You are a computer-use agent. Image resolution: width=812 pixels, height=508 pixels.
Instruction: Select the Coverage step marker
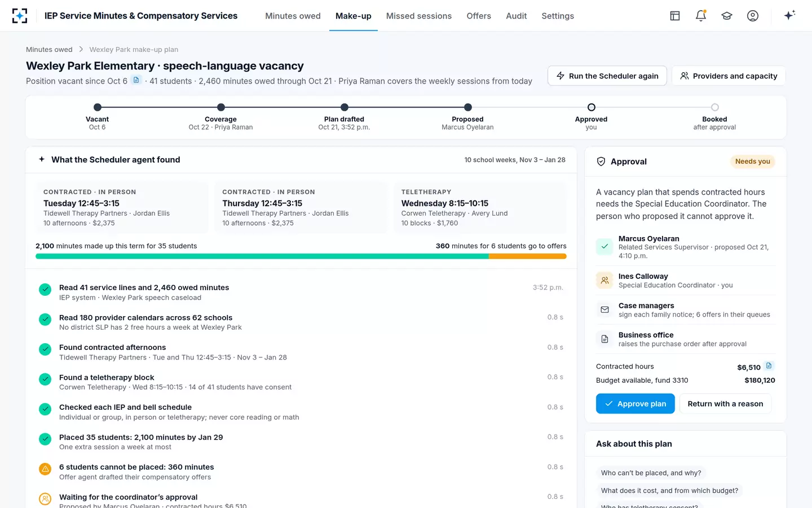[221, 107]
